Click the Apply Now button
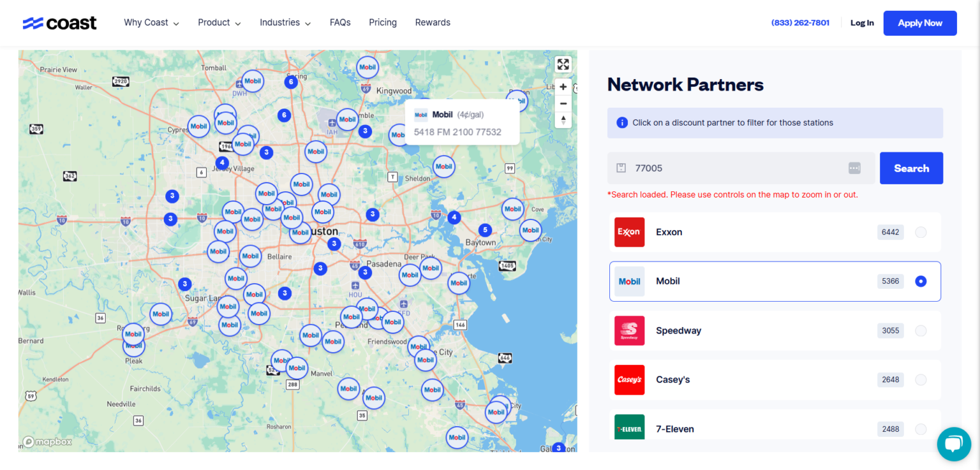980x470 pixels. [919, 23]
